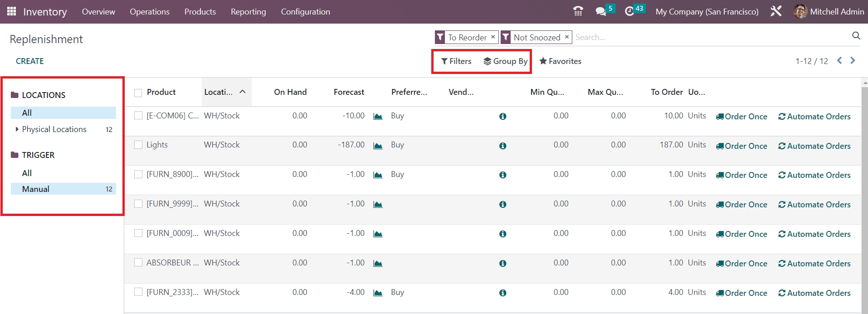This screenshot has height=314, width=868.
Task: Select the Manual trigger filter
Action: point(63,189)
